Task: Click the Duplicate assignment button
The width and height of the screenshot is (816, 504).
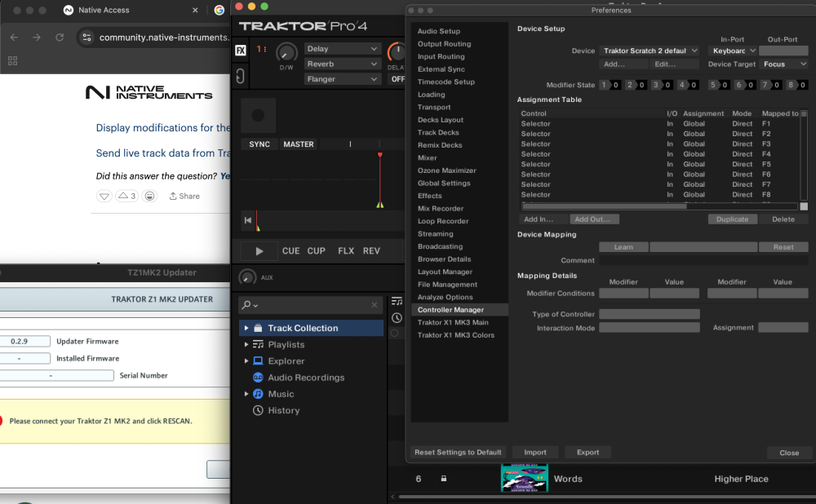Action: [732, 219]
